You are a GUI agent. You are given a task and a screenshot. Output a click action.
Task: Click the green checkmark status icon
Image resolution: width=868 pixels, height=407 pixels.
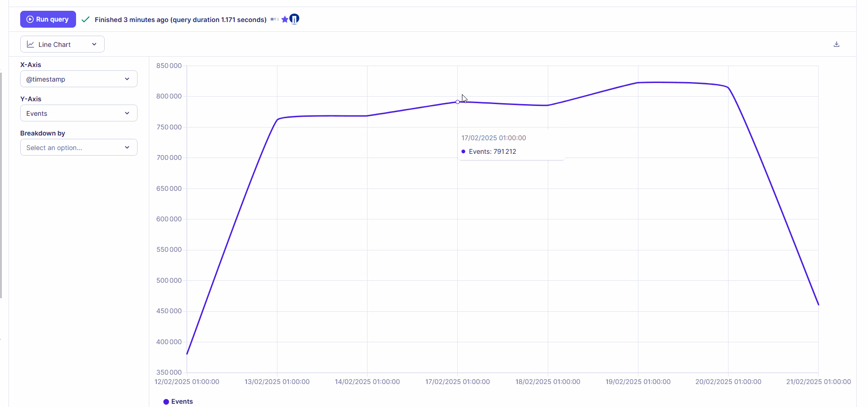point(85,19)
